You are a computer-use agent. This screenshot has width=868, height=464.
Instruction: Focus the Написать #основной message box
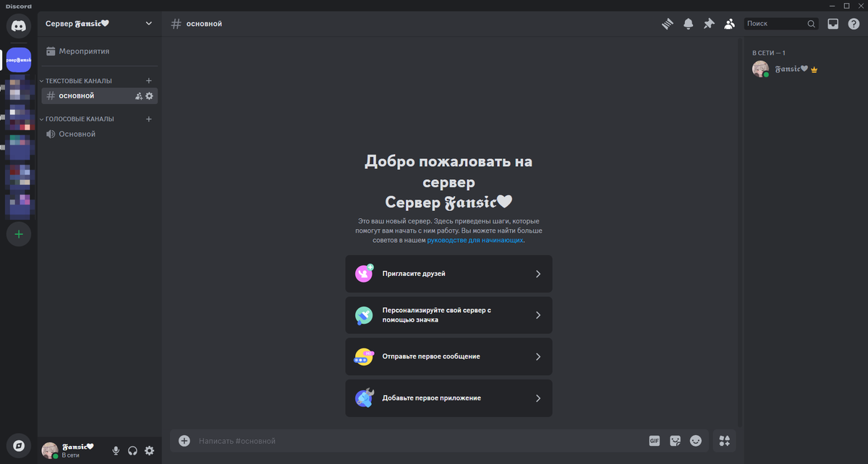pyautogui.click(x=420, y=441)
